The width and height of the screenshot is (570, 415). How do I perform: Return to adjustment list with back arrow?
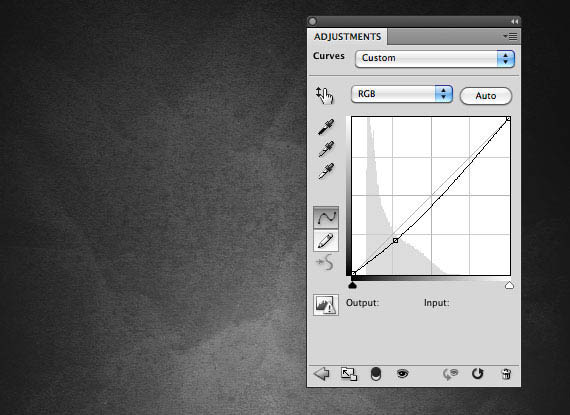click(x=321, y=374)
